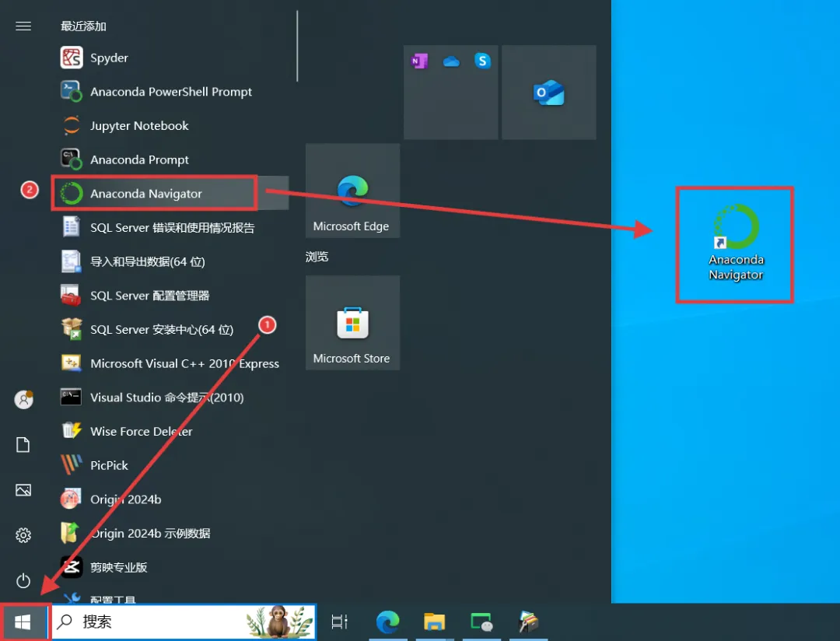Click the 搜索 taskbar search box
This screenshot has height=641, width=840.
click(x=184, y=622)
